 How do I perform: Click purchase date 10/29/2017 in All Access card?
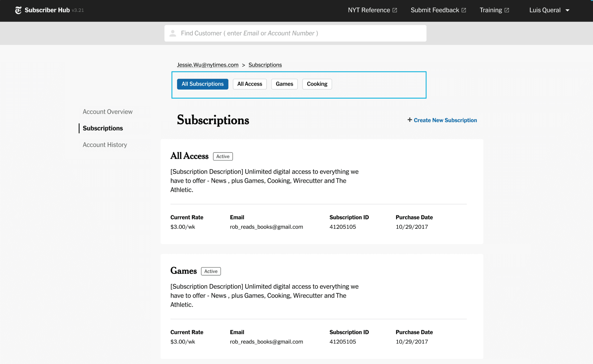click(412, 227)
